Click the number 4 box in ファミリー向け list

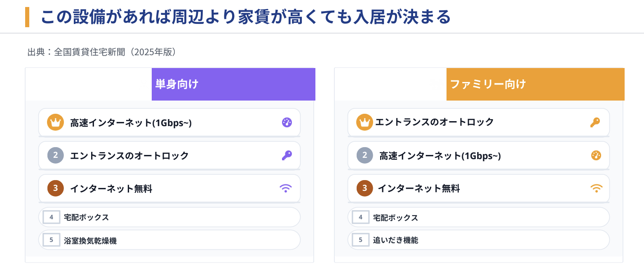click(360, 217)
